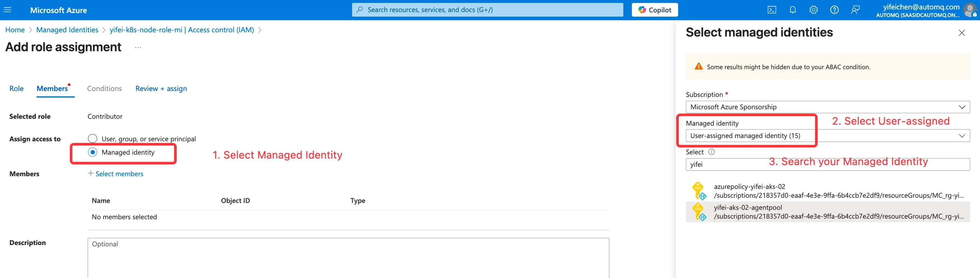The height and width of the screenshot is (278, 980).
Task: Select User, group, or service principal radio
Action: tap(93, 138)
